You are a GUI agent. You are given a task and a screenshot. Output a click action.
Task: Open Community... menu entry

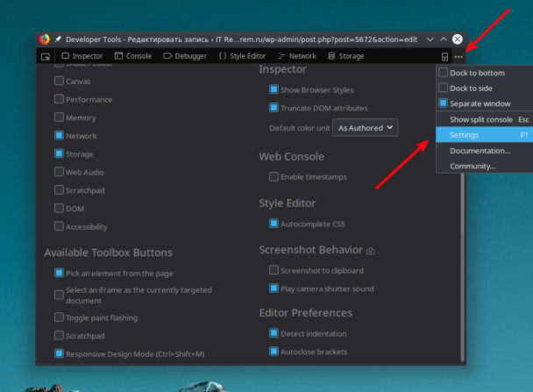pos(485,167)
